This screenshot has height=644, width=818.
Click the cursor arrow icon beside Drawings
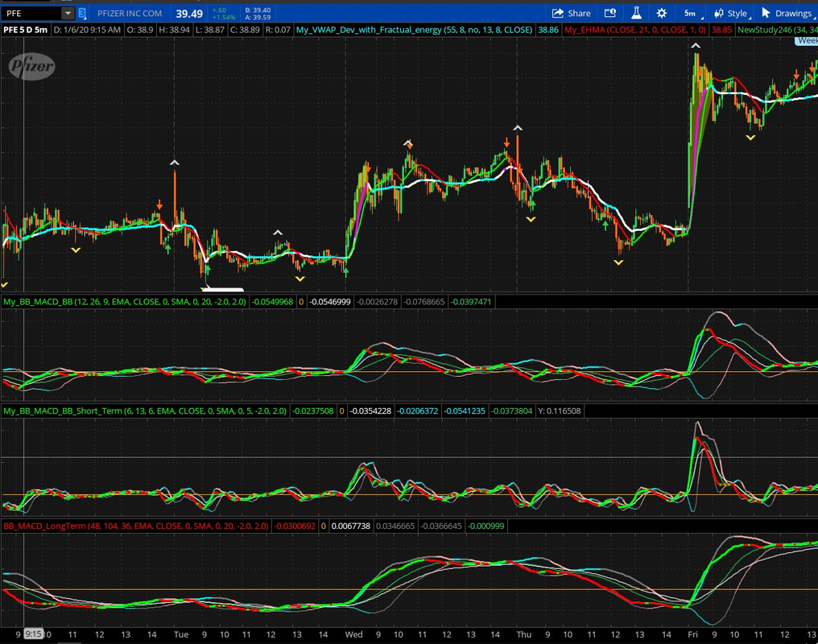tap(766, 13)
